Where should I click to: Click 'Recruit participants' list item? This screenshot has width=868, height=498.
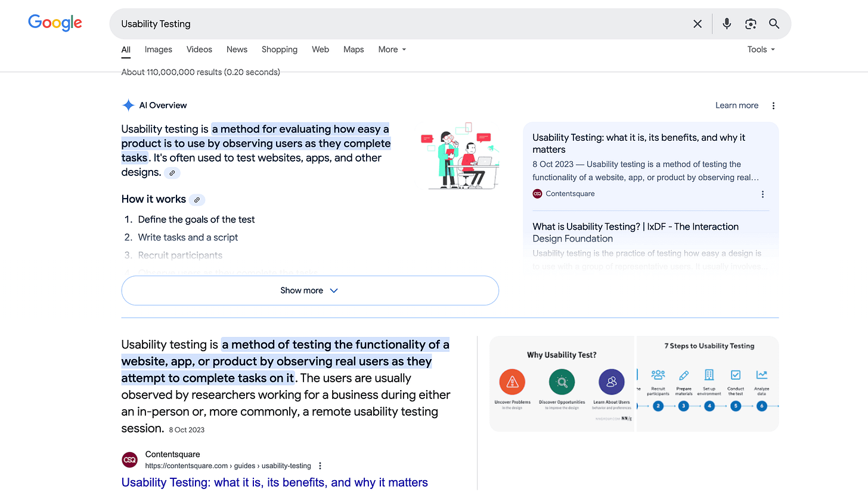point(180,255)
